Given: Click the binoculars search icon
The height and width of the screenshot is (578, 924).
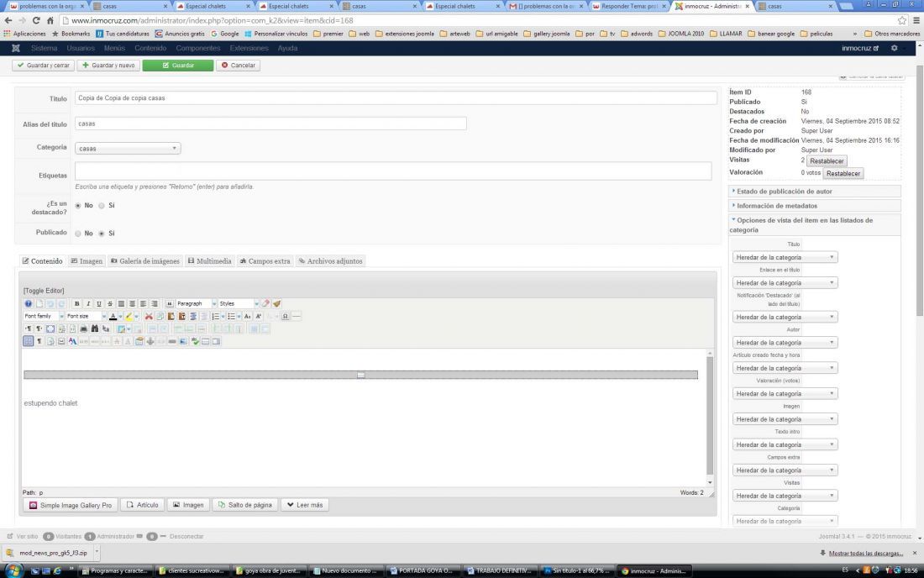Looking at the screenshot, I should point(95,328).
